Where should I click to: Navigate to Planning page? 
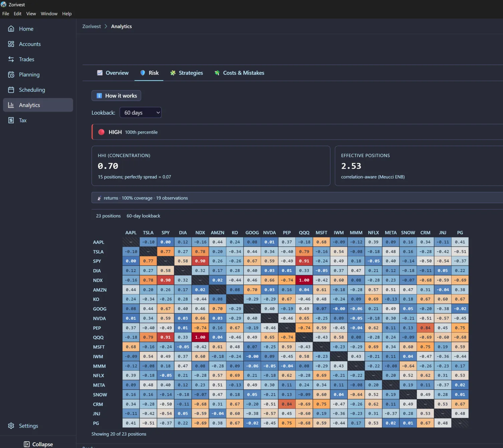(x=38, y=74)
